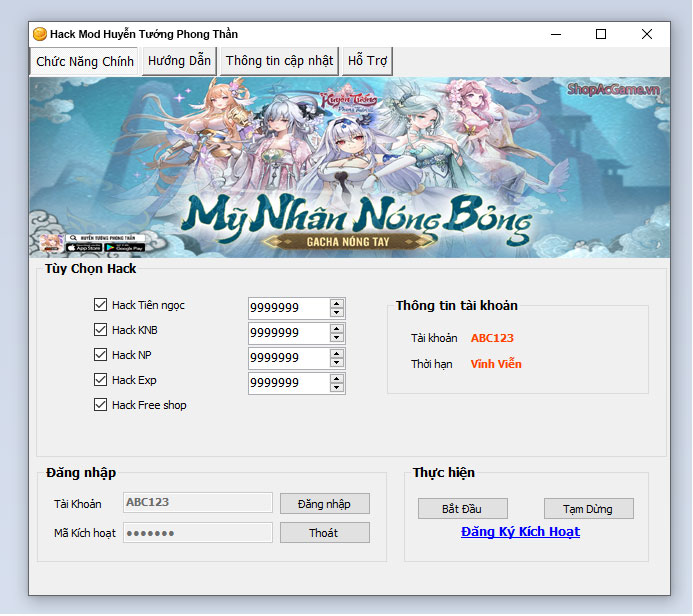Click the ABC123 account name text

pos(492,338)
